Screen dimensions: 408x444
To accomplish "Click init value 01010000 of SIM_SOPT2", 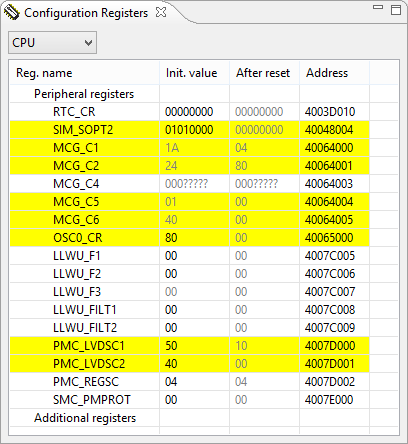I will coord(189,130).
